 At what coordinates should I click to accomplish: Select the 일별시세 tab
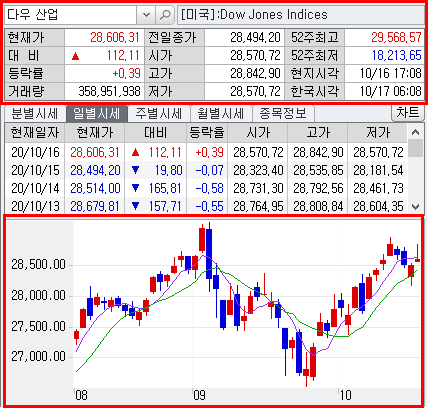click(x=97, y=114)
